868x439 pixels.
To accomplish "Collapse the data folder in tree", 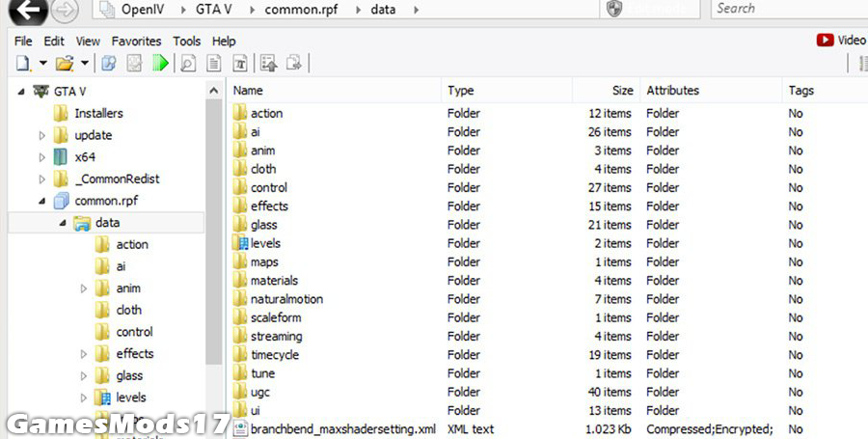I will pyautogui.click(x=63, y=223).
